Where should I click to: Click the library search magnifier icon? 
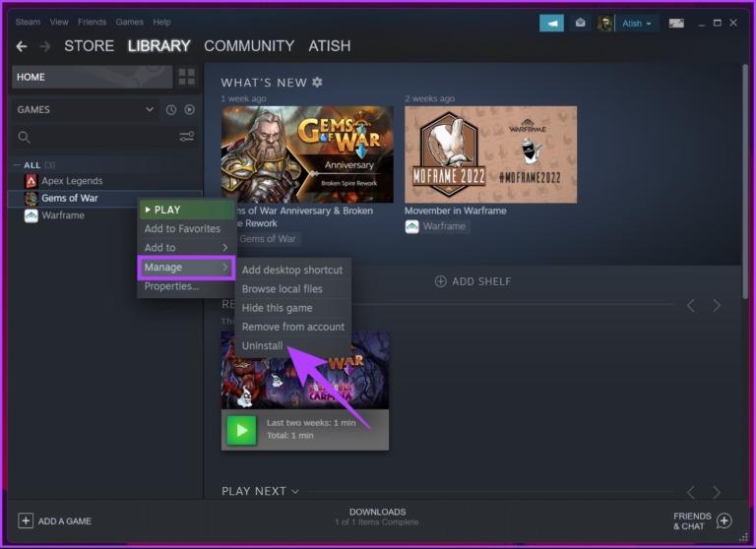[x=24, y=138]
